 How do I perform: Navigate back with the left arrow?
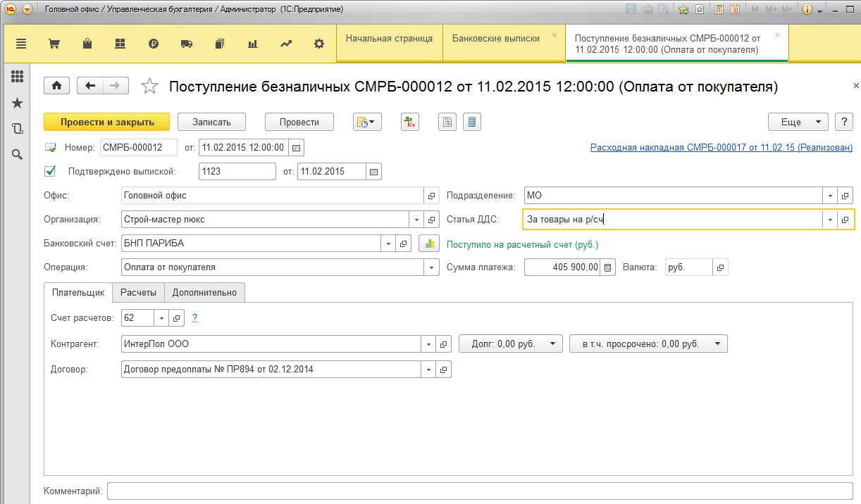pos(90,86)
